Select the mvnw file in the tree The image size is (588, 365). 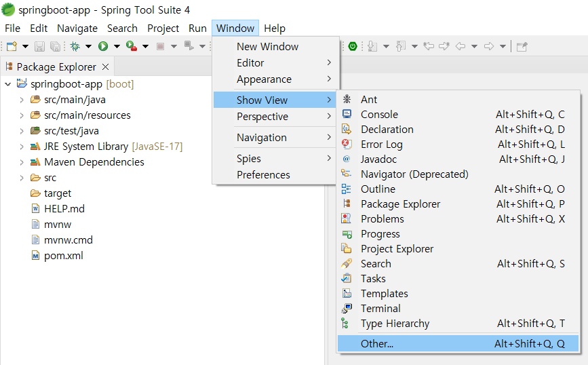[x=58, y=225]
